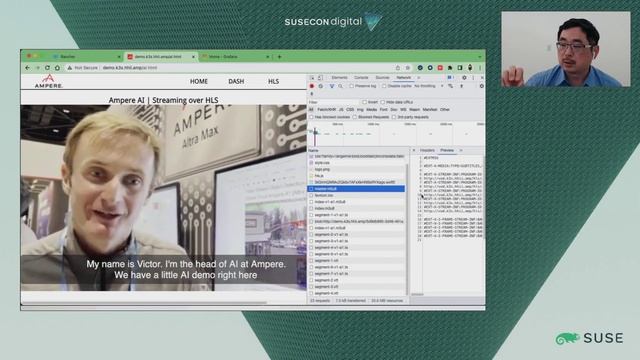The height and width of the screenshot is (360, 640).
Task: Reload the page with the refresh icon
Action: [47, 68]
